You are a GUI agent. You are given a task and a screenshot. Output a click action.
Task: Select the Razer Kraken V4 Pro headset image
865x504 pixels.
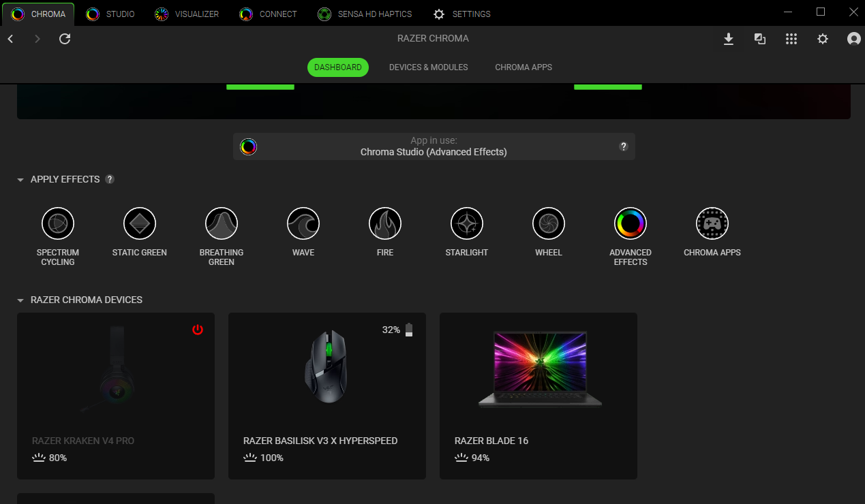tap(109, 368)
